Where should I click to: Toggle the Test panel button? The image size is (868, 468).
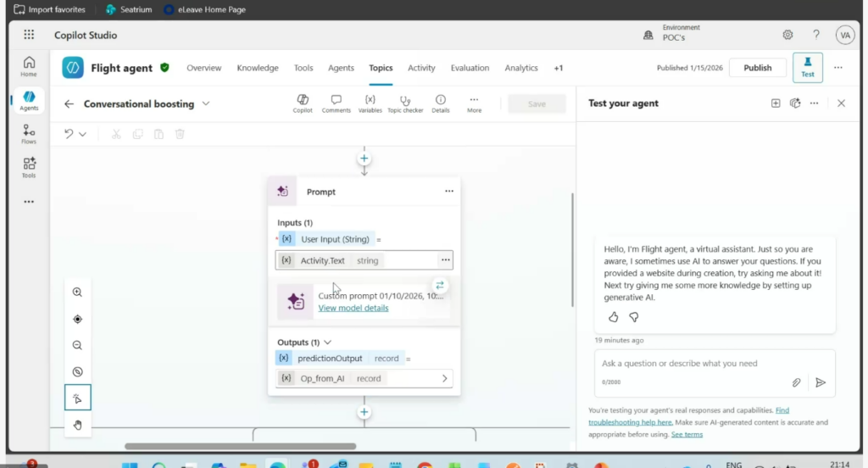(807, 68)
